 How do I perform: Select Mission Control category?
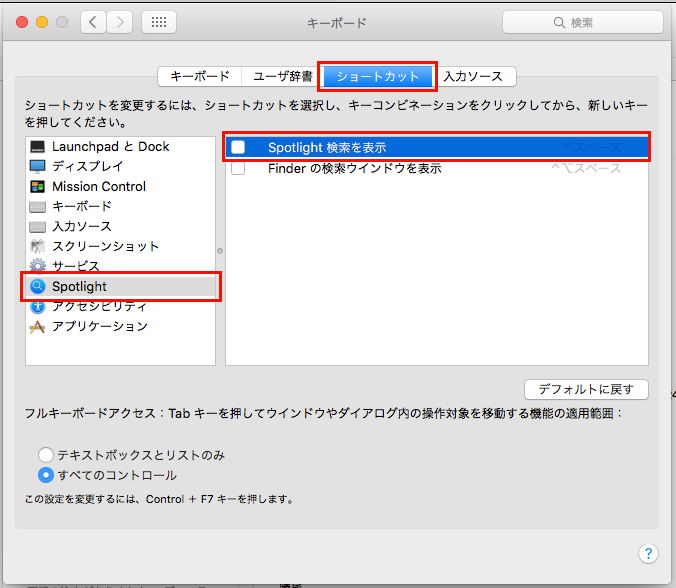tap(120, 186)
